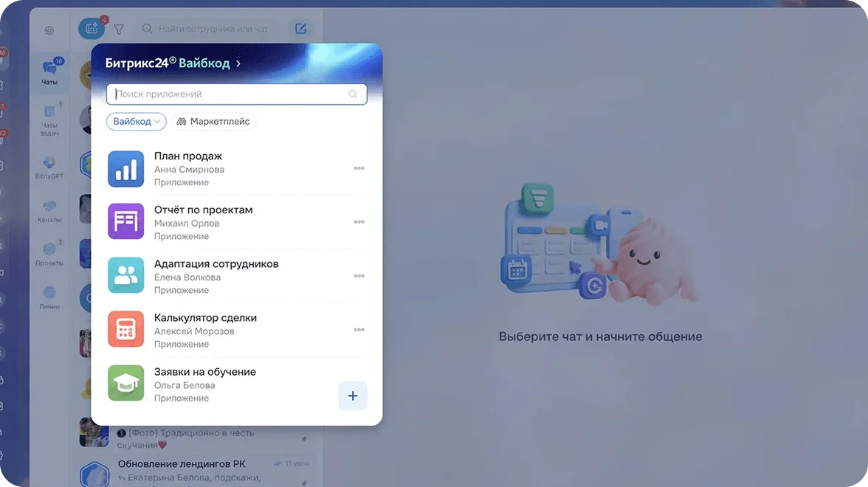Open the settings gear icon in sidebar
The height and width of the screenshot is (487, 868).
(x=49, y=30)
